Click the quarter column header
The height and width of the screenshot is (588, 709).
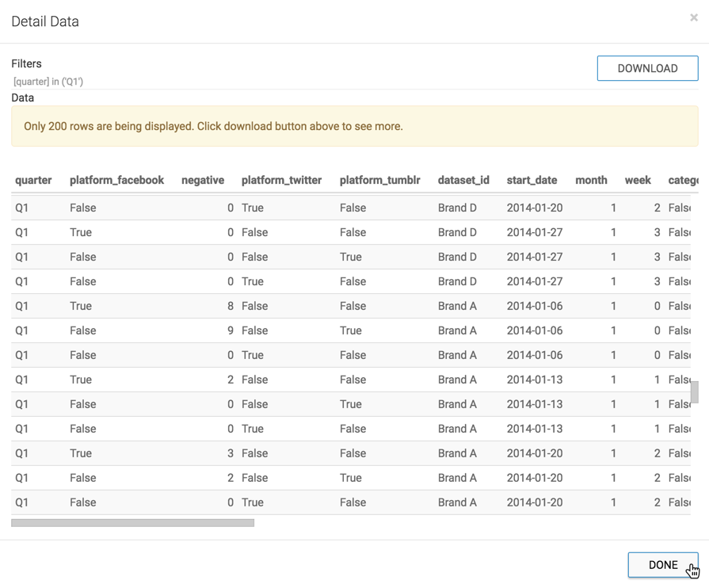click(x=33, y=180)
